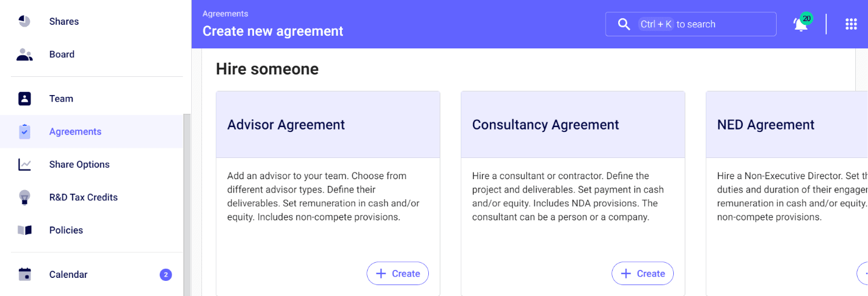Create an Advisor Agreement
The image size is (868, 296).
pos(397,274)
